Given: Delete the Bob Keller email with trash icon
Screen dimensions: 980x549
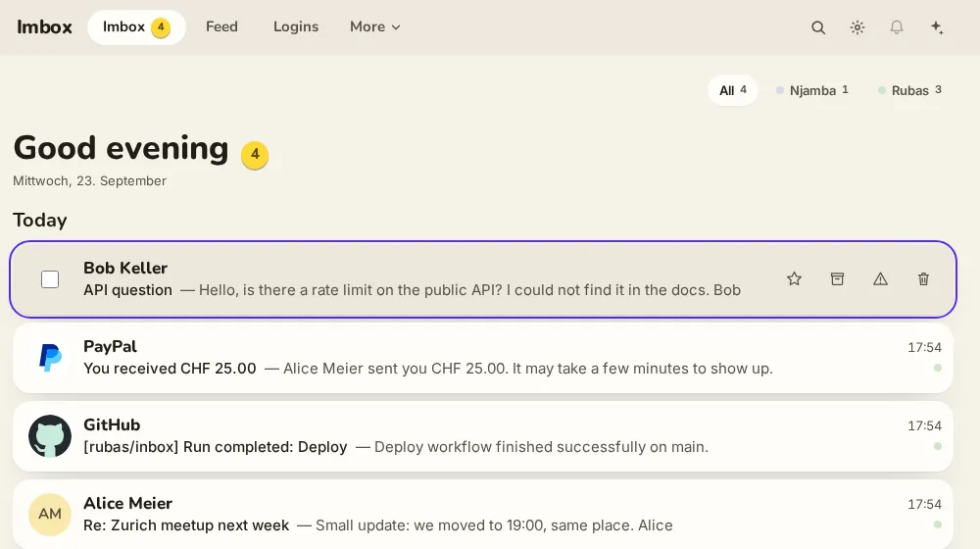Looking at the screenshot, I should pos(923,278).
